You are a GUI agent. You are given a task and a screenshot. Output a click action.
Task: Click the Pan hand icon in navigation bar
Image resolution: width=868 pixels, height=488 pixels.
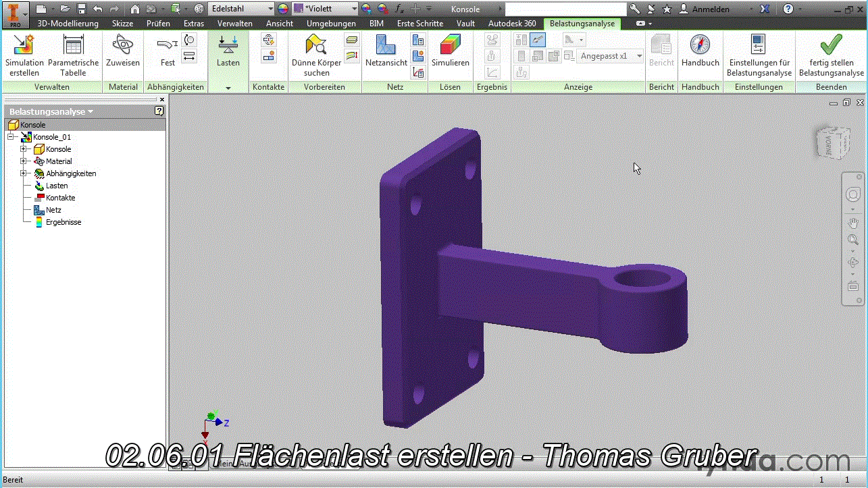coord(852,223)
